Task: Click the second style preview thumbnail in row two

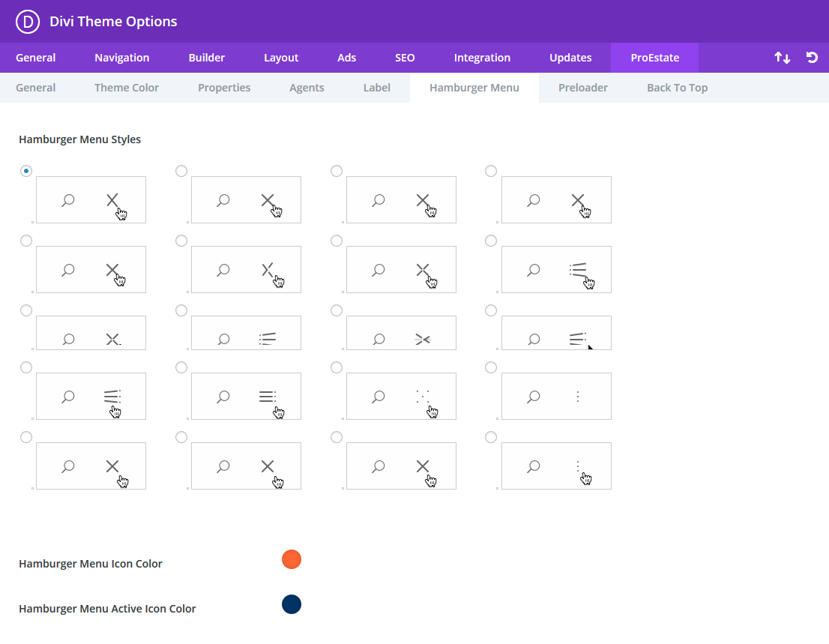Action: click(247, 270)
